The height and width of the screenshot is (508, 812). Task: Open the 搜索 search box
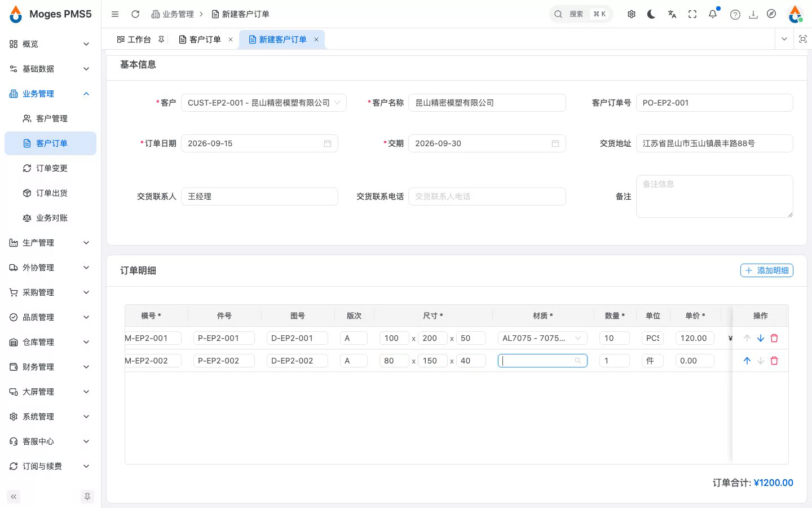(x=581, y=14)
